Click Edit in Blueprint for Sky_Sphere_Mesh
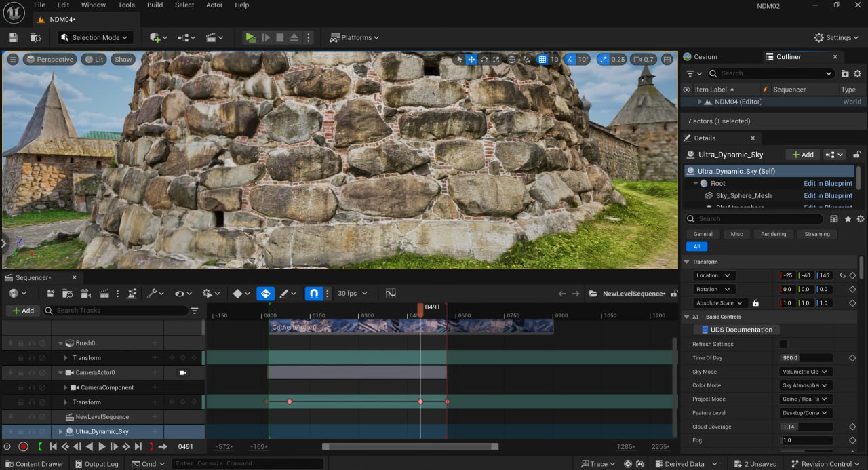Image resolution: width=868 pixels, height=470 pixels. coord(828,195)
